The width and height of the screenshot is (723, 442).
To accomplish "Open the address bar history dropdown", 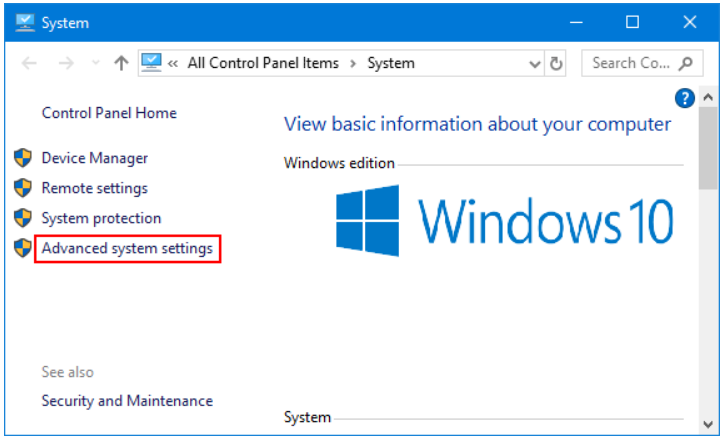I will [x=534, y=64].
